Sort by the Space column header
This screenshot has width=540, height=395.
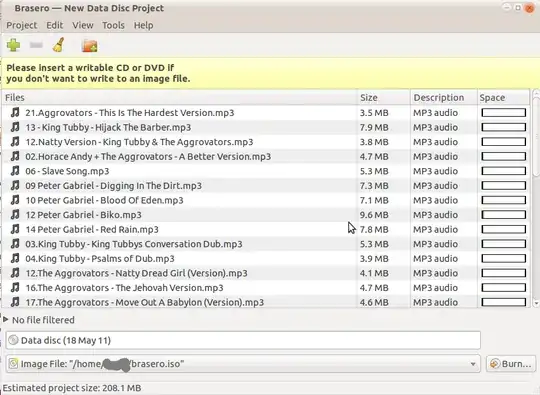(503, 97)
